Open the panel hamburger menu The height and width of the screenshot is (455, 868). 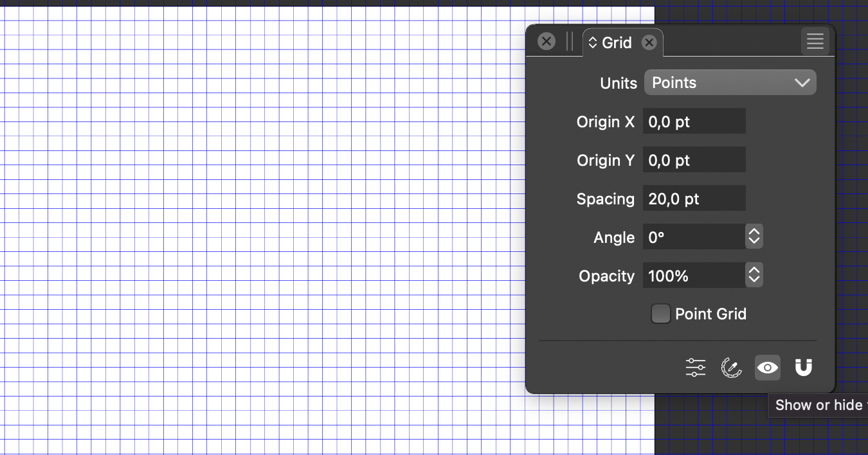815,42
